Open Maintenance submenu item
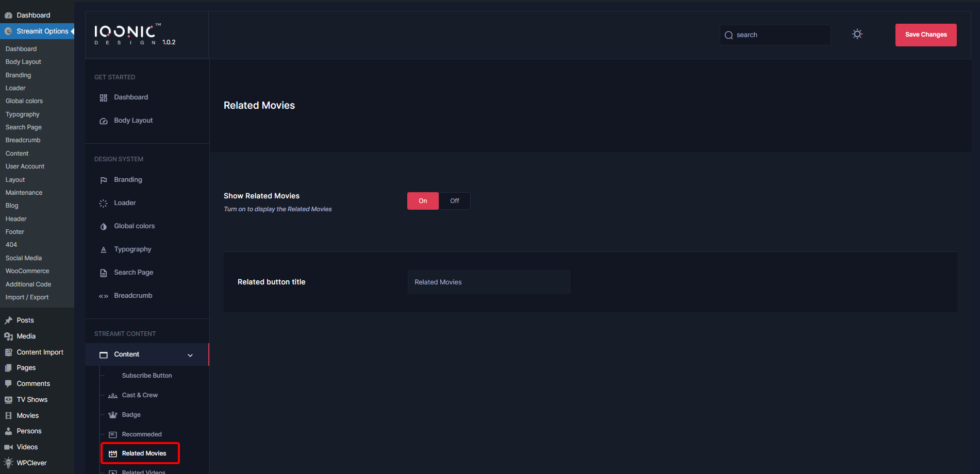 (x=24, y=193)
